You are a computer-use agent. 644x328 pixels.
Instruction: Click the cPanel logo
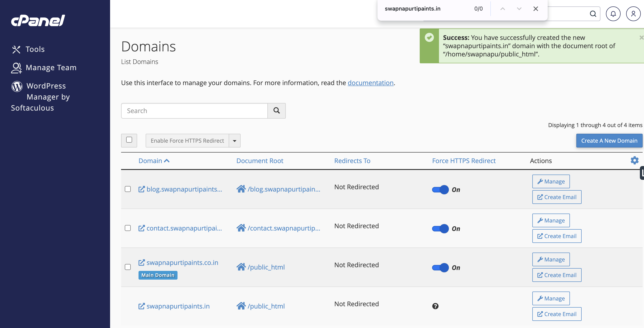coord(38,20)
